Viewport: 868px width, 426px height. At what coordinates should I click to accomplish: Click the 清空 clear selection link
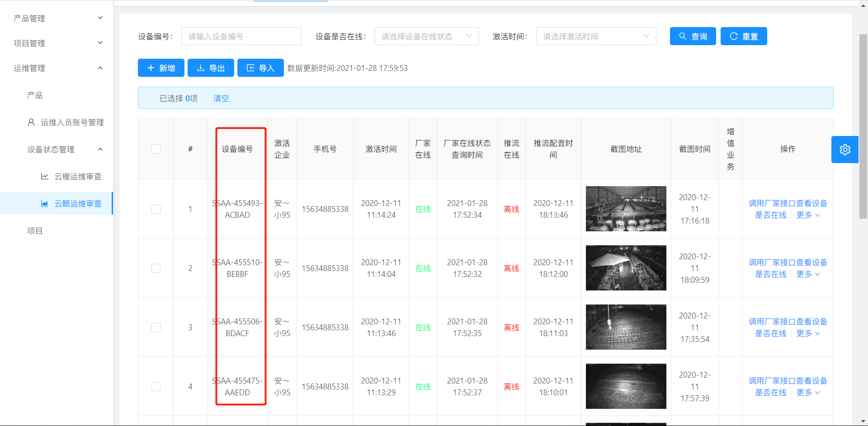(x=221, y=98)
